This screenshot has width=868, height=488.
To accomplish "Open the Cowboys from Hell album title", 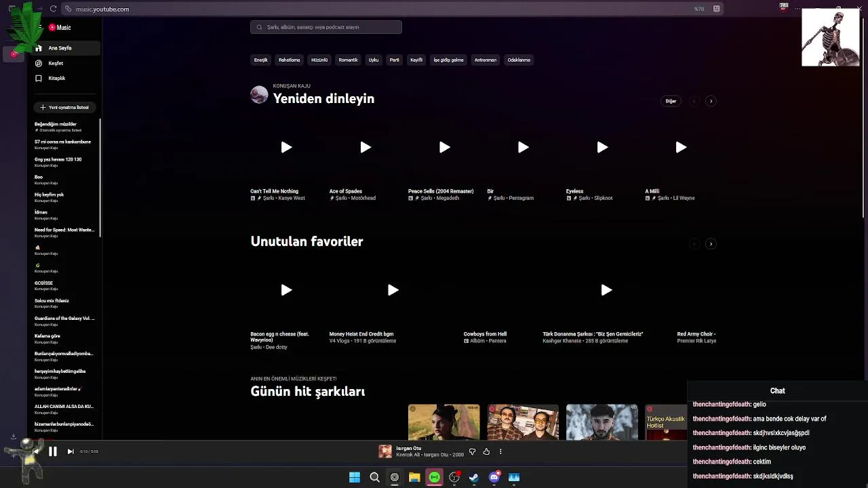I will click(485, 334).
